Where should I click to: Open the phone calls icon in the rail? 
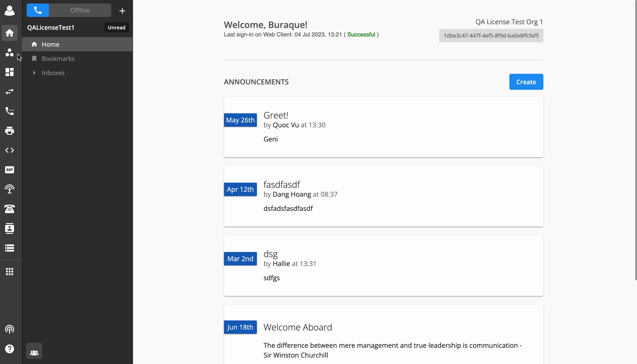click(x=10, y=111)
